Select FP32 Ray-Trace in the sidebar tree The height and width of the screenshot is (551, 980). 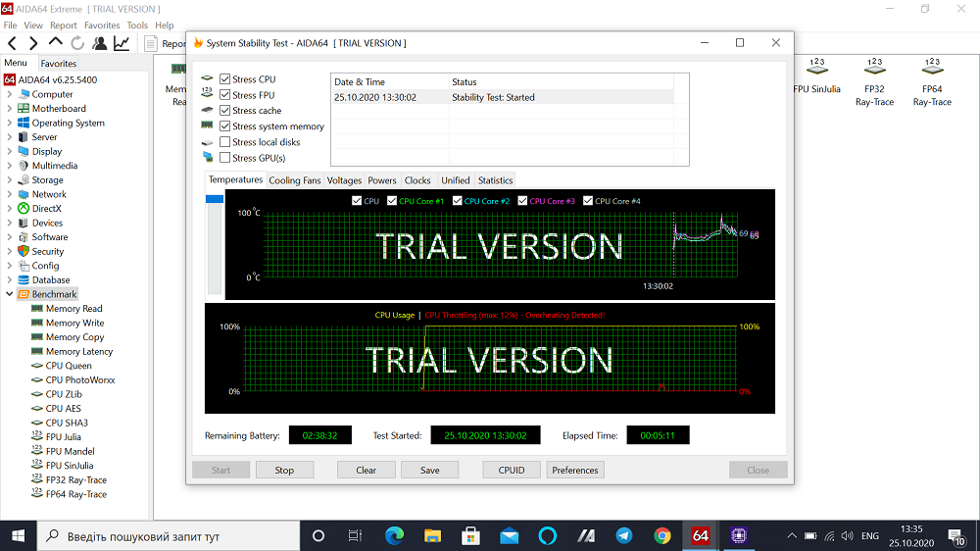click(x=76, y=479)
